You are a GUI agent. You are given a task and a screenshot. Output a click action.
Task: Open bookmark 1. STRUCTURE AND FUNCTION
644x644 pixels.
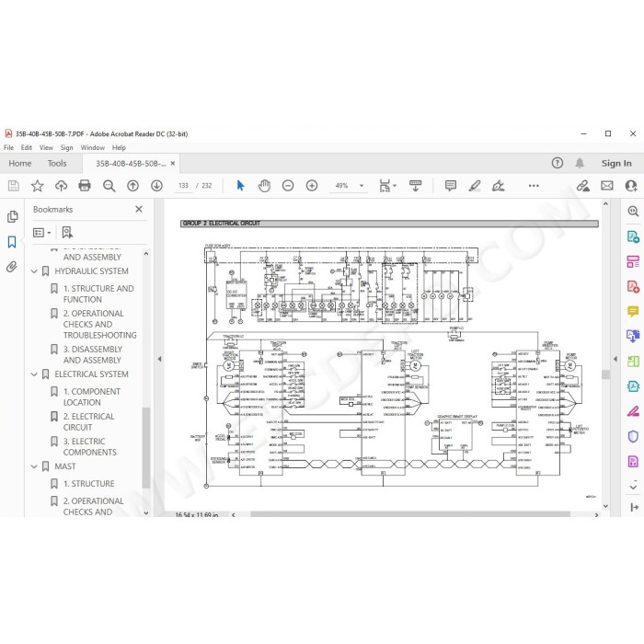pyautogui.click(x=98, y=293)
